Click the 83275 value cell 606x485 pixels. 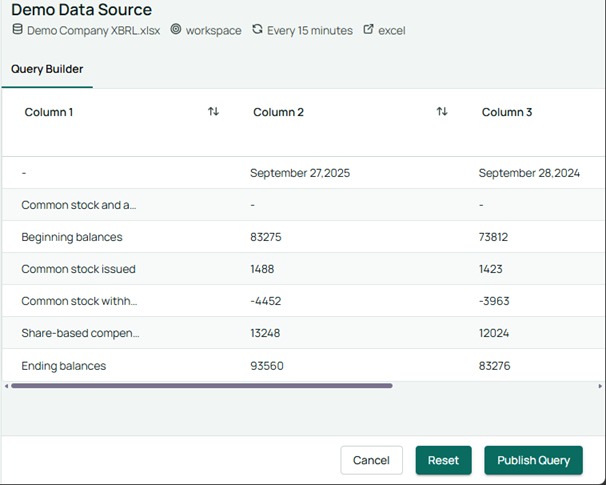tap(266, 237)
